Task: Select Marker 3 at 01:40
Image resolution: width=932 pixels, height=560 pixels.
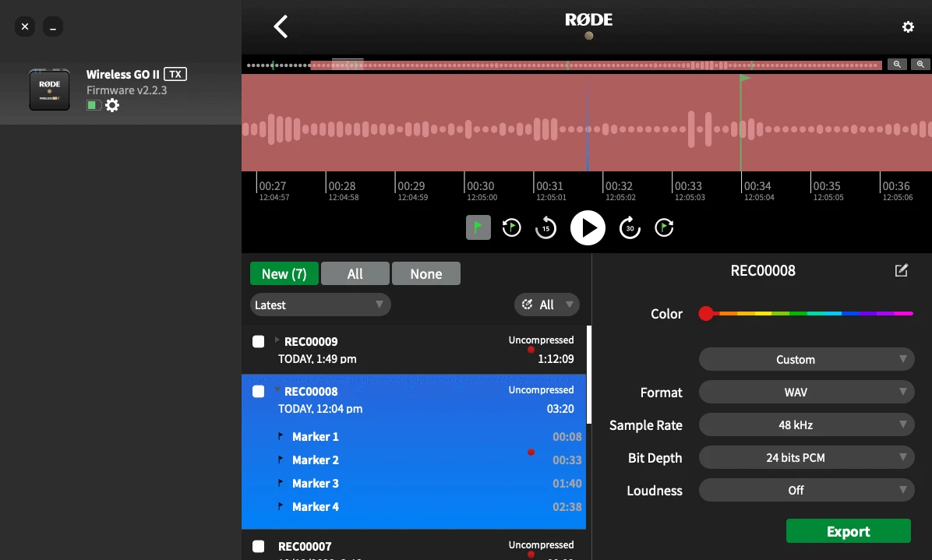Action: tap(414, 484)
